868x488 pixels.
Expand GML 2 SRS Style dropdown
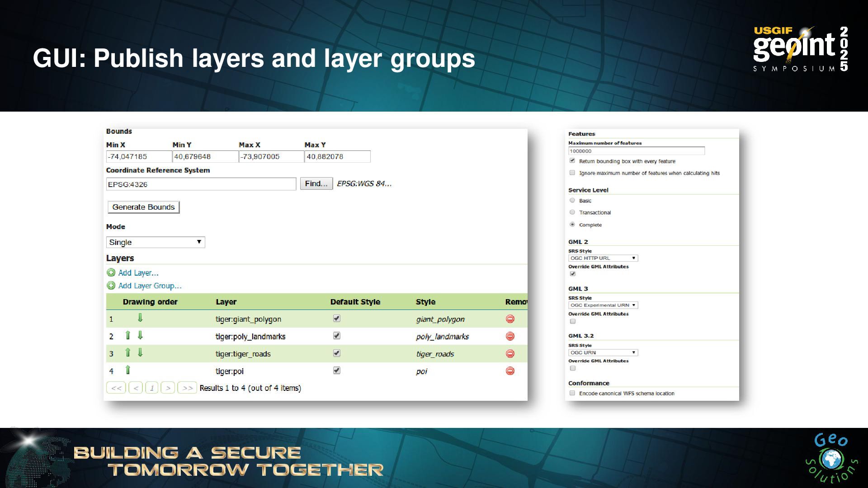(603, 258)
